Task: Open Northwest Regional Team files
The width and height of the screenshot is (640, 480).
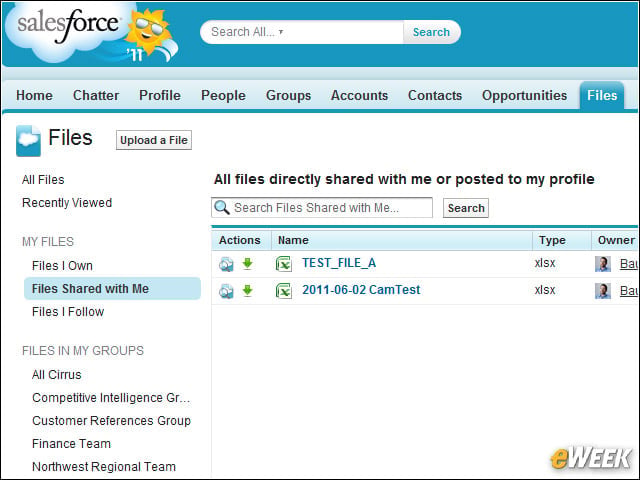Action: pos(104,467)
